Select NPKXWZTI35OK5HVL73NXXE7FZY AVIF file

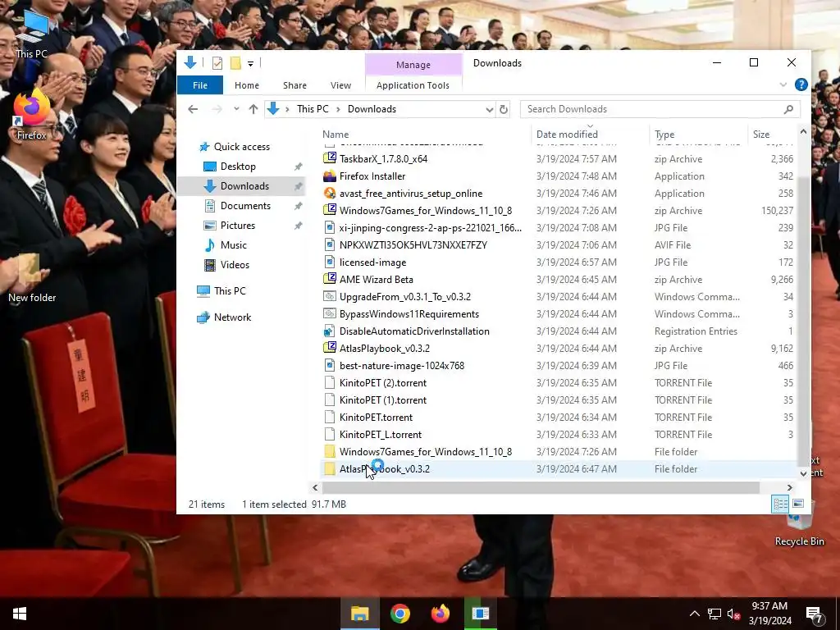558,244
